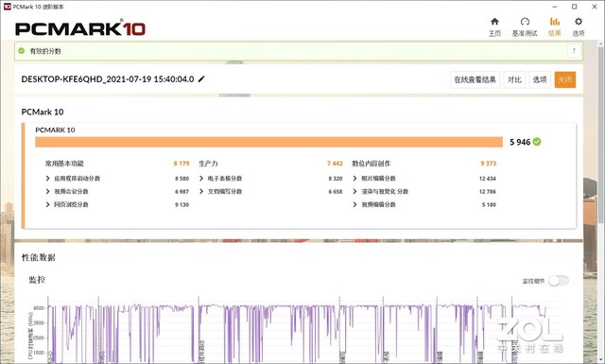Click the 12 786 score value
Image resolution: width=605 pixels, height=364 pixels.
click(488, 192)
